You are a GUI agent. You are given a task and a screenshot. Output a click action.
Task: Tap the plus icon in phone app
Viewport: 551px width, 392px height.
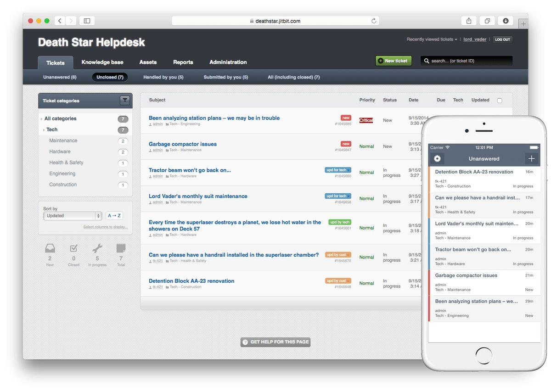[531, 158]
